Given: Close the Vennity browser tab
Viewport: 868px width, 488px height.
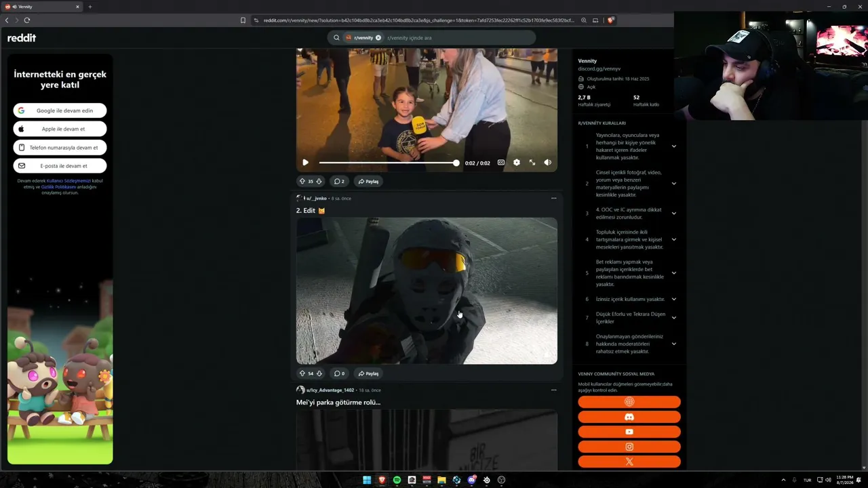Looking at the screenshot, I should [x=77, y=7].
